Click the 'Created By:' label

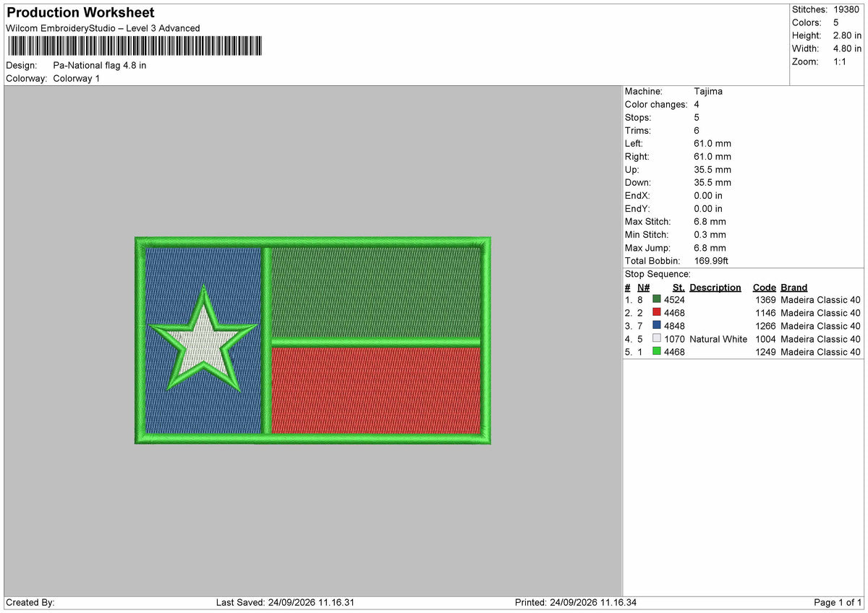(30, 602)
